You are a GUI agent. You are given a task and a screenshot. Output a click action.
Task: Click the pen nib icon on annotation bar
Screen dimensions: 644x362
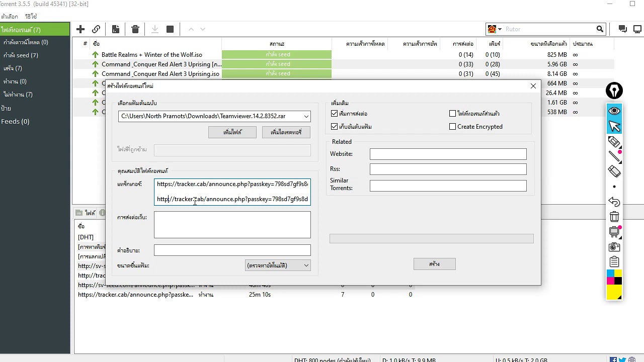[x=614, y=91]
